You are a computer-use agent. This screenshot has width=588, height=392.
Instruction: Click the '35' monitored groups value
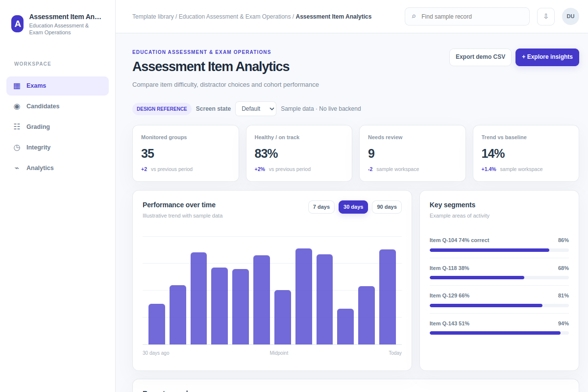coord(147,153)
